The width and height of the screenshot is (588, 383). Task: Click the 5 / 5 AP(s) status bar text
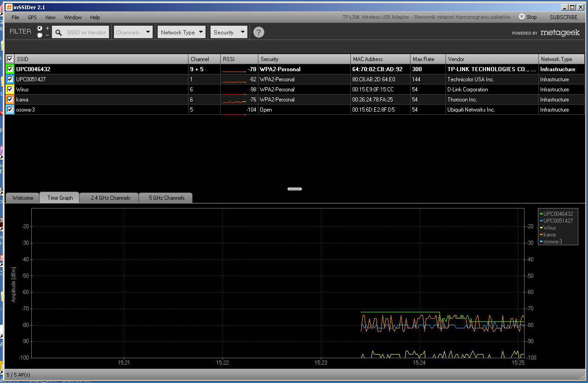18,375
